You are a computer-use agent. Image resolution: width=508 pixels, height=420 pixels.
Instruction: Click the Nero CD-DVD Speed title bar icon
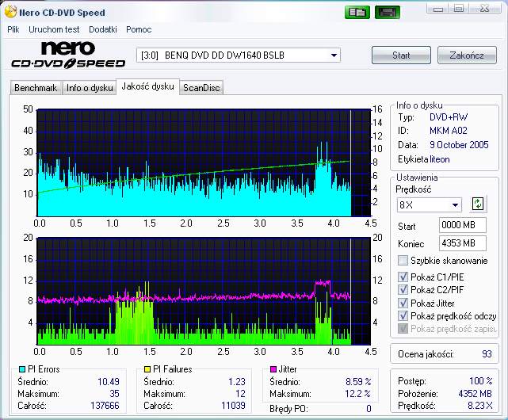[x=10, y=12]
